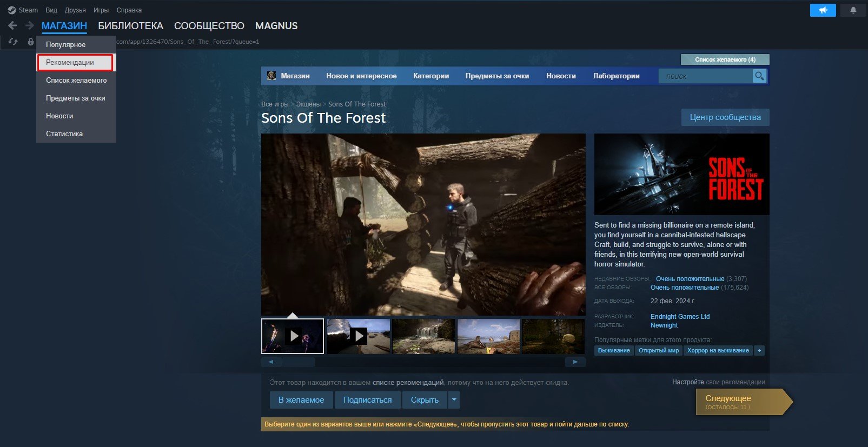Select the shoreline screenshot thumbnail
868x447 pixels.
click(x=488, y=336)
